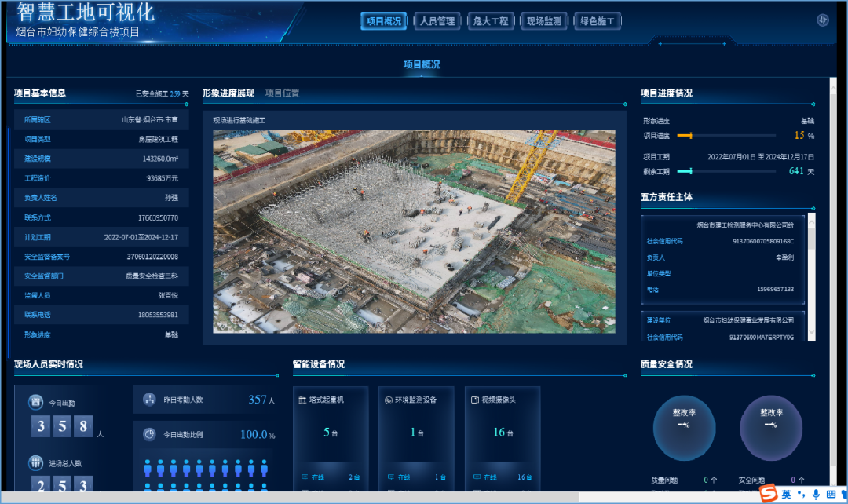
Task: Open the 人员管理 tab
Action: 437,21
